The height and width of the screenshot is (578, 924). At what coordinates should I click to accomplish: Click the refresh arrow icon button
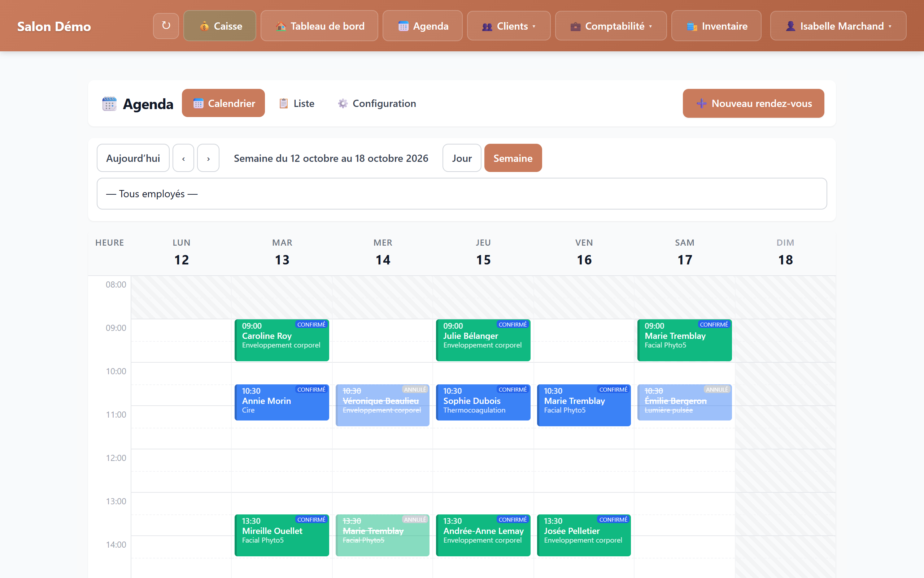coord(166,26)
